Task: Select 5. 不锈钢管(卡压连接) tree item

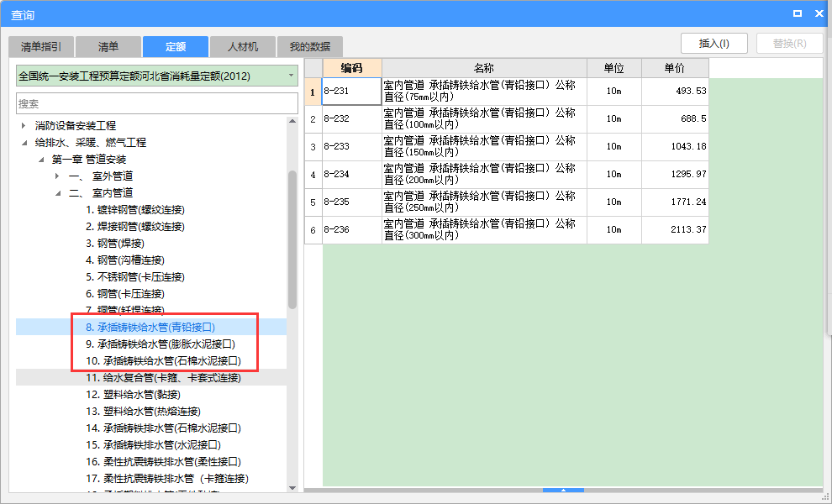Action: 135,277
